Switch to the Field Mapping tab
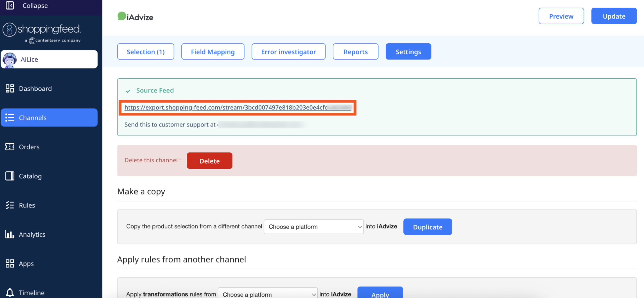This screenshot has height=298, width=644. point(213,52)
